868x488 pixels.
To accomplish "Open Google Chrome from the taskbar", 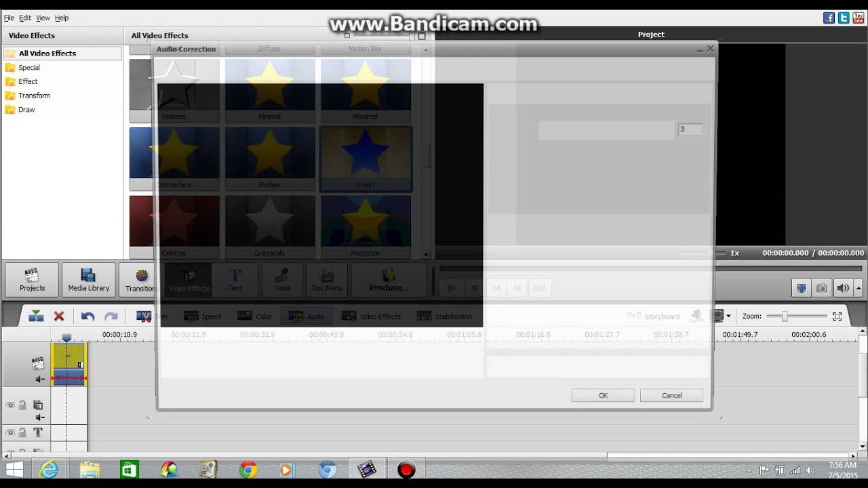I will tap(248, 470).
